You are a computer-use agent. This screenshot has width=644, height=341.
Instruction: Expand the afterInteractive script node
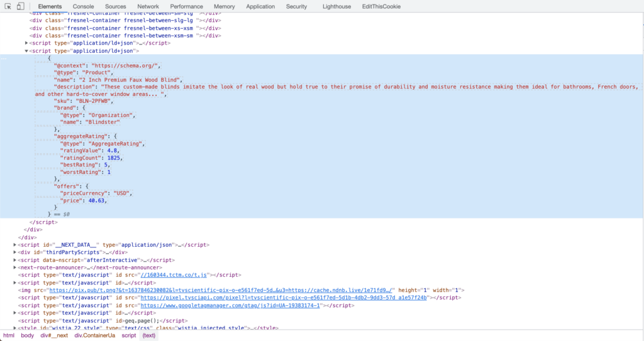15,260
